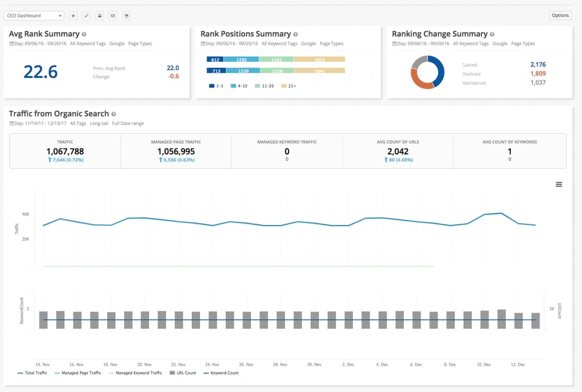This screenshot has width=582, height=392.
Task: Click help icon beside Rank Positions Summary
Action: 296,34
